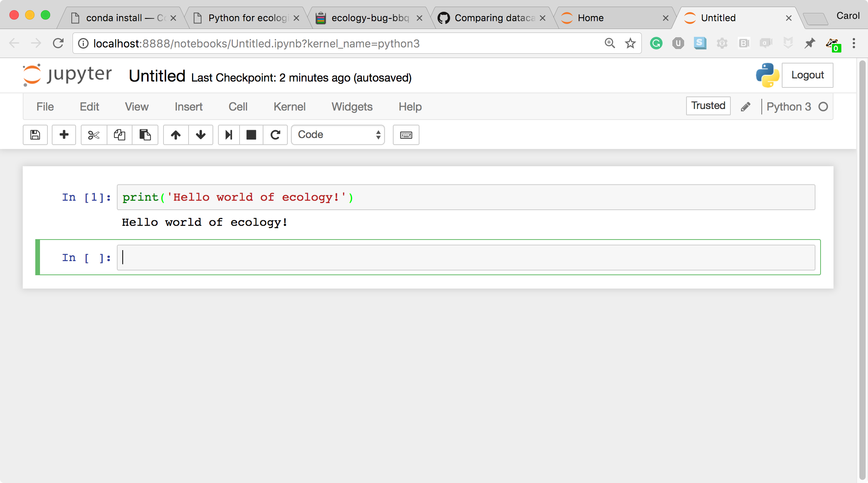Viewport: 868px width, 483px height.
Task: Switch to the Home browser tab
Action: (x=590, y=18)
